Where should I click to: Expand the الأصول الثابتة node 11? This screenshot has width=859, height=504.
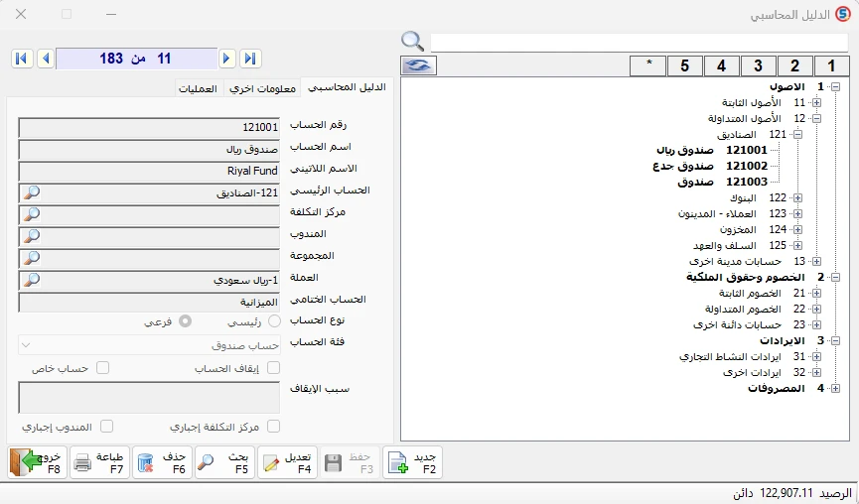click(817, 102)
